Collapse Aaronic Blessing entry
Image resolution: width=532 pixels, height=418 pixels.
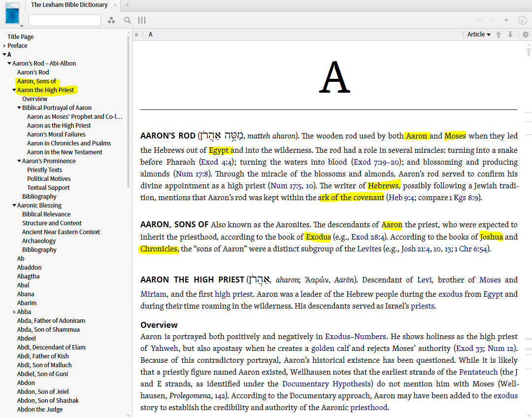pyautogui.click(x=14, y=206)
